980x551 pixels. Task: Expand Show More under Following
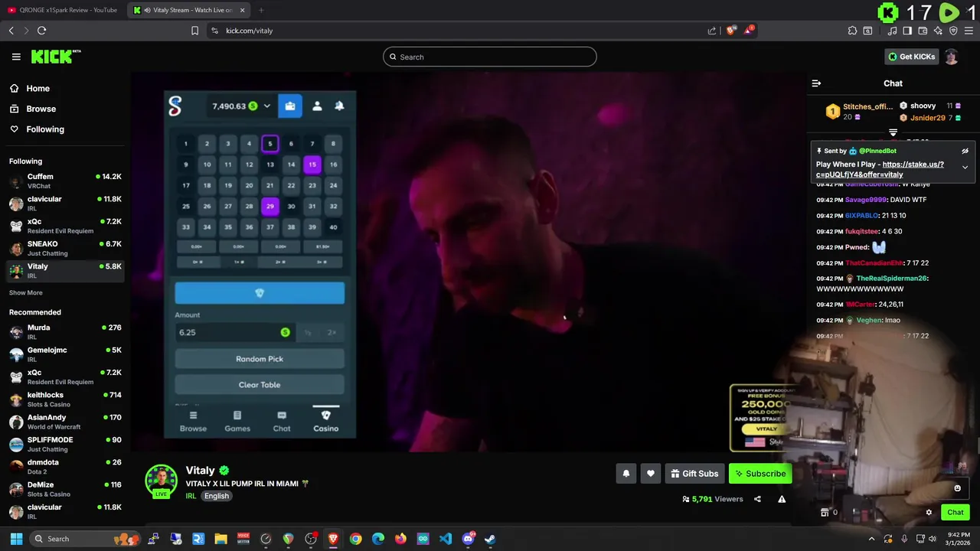point(26,292)
